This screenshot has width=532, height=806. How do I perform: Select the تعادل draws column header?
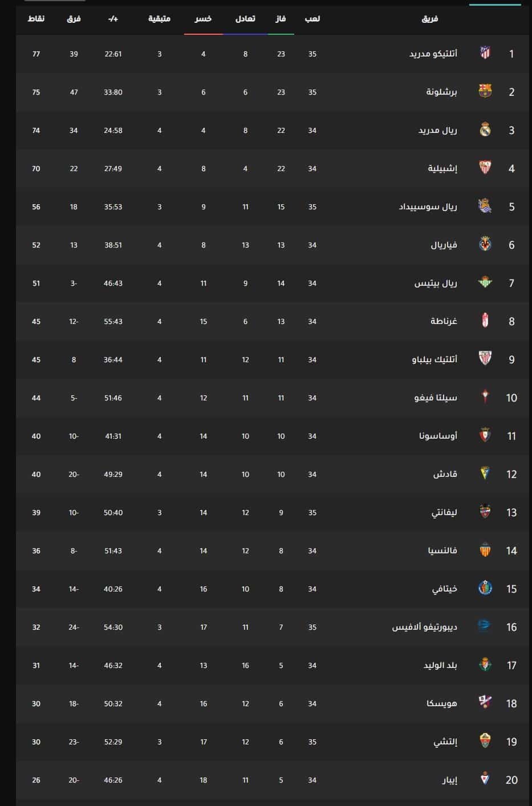tap(245, 19)
